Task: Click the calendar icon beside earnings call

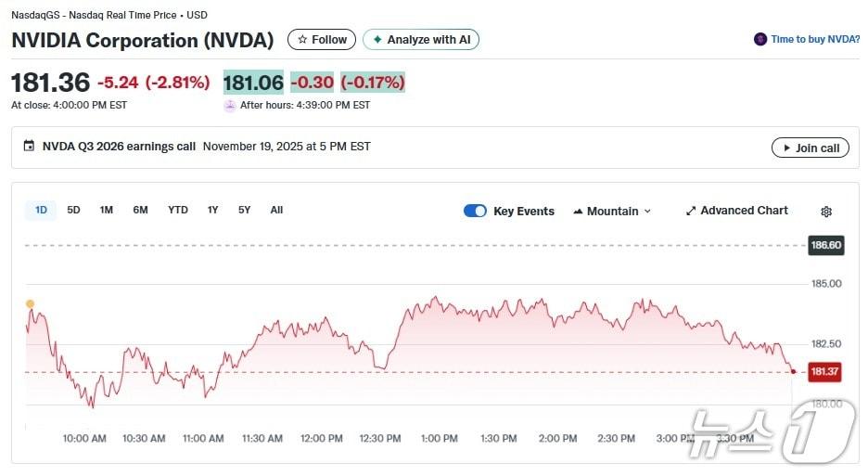Action: pos(29,147)
